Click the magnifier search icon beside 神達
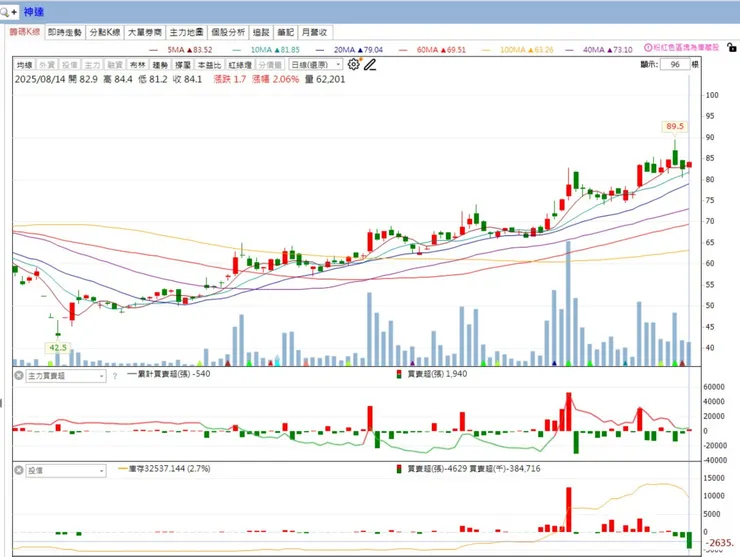Viewport: 740px width, 557px height. [4, 12]
